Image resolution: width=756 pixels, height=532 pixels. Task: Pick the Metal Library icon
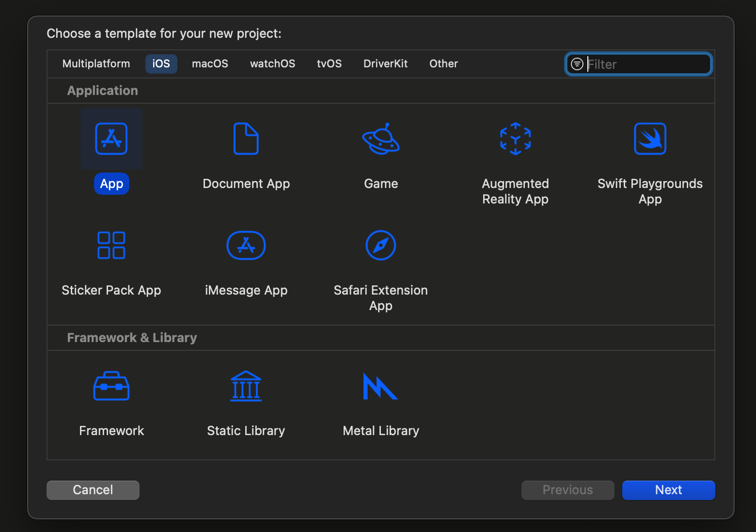[380, 386]
